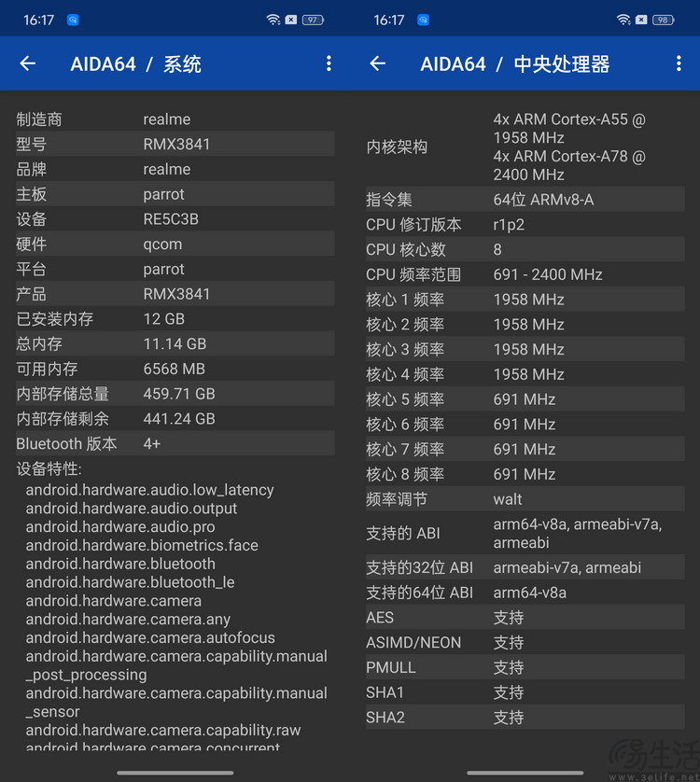Select the 支持的 ABI row

pos(525,533)
